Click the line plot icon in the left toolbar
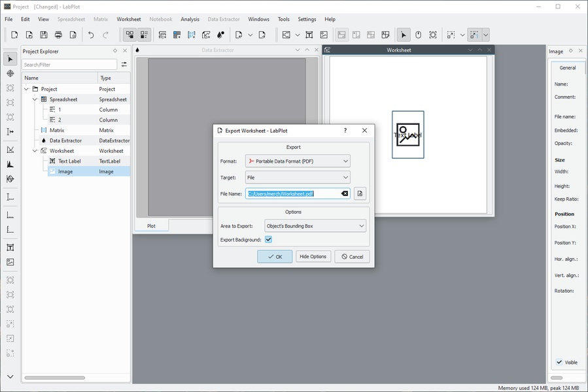 [x=10, y=150]
